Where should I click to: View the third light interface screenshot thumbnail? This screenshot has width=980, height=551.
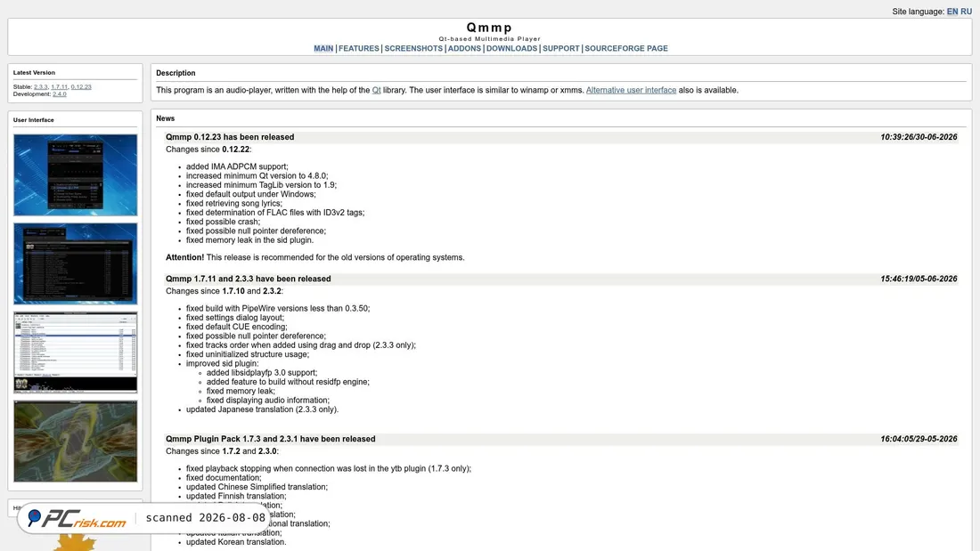click(76, 352)
